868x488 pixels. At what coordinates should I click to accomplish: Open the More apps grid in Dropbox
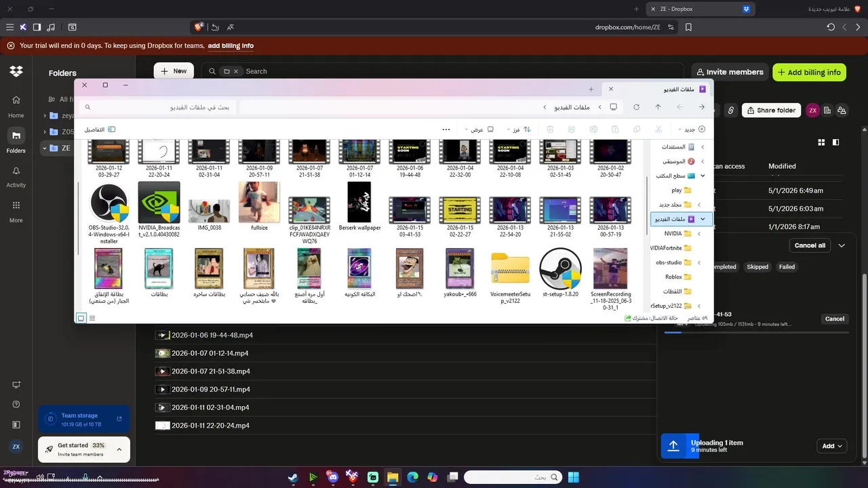(16, 211)
